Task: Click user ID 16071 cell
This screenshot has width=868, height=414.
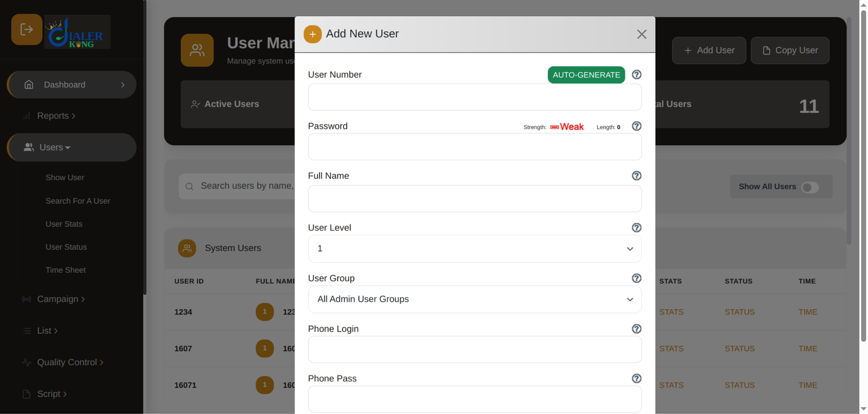Action: point(186,385)
